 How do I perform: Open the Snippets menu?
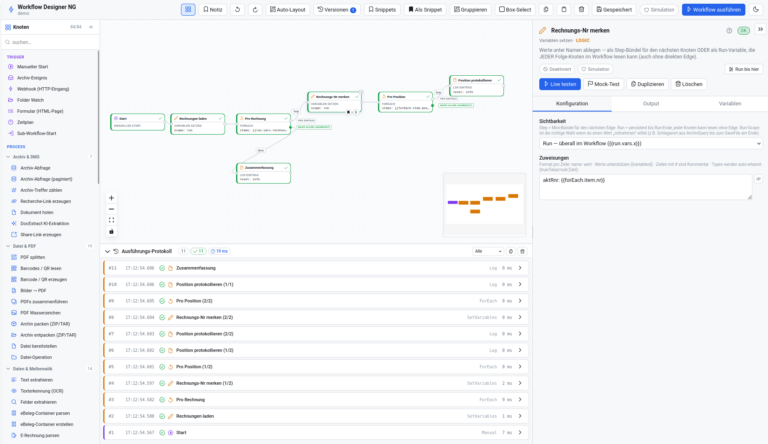(382, 9)
